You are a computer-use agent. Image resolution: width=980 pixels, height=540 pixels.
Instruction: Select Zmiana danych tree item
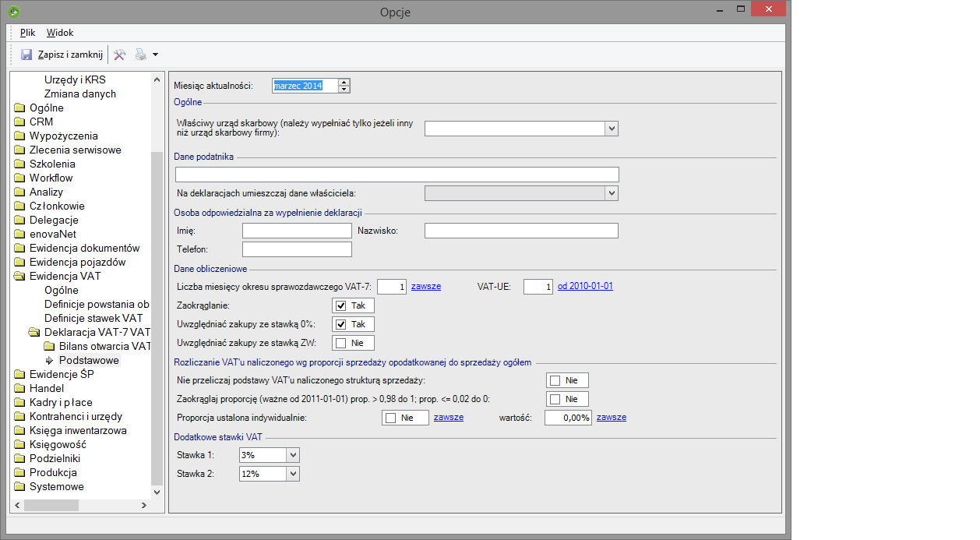(x=80, y=94)
